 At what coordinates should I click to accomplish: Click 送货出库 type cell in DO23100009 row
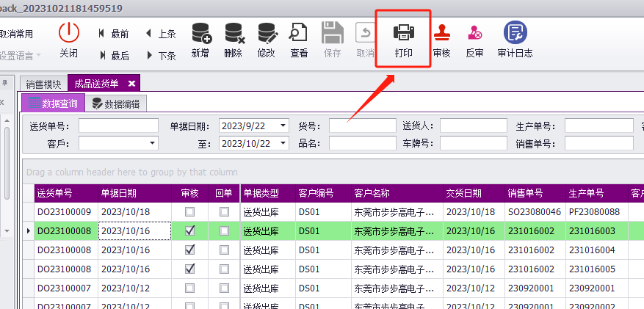point(268,211)
